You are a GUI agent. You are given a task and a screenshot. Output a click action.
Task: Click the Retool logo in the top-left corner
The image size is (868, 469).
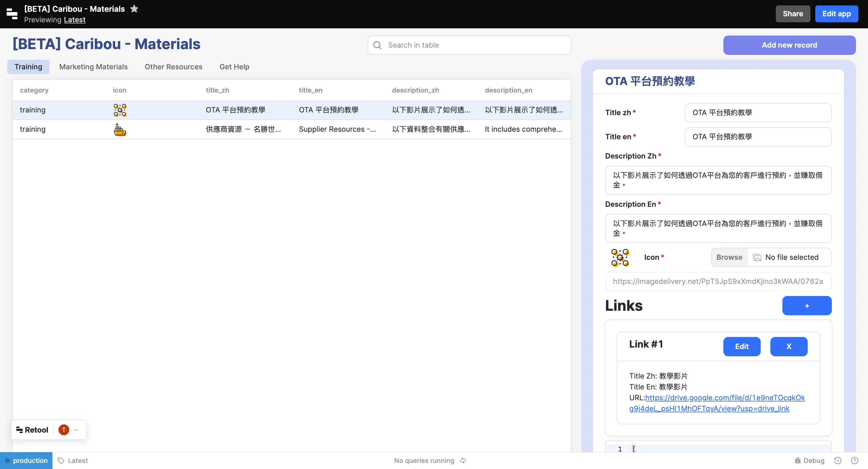[x=12, y=14]
